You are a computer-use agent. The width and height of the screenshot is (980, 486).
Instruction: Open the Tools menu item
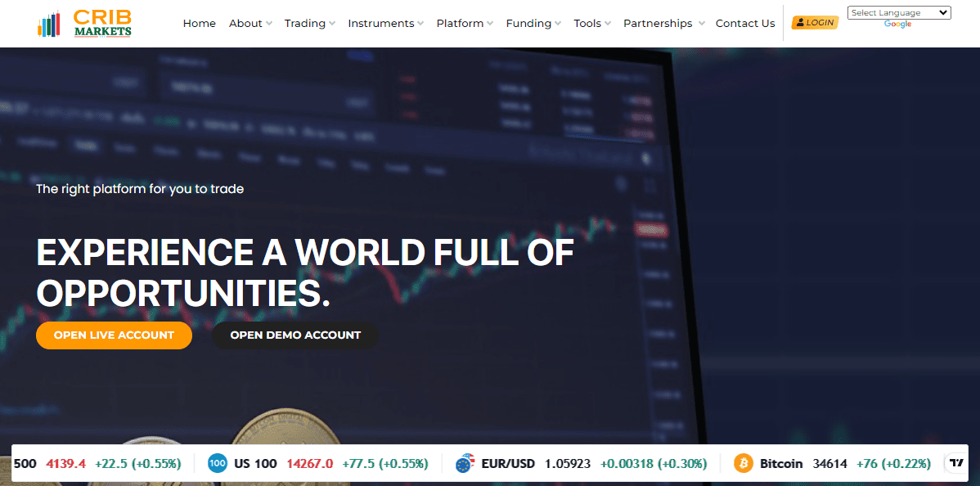[587, 23]
